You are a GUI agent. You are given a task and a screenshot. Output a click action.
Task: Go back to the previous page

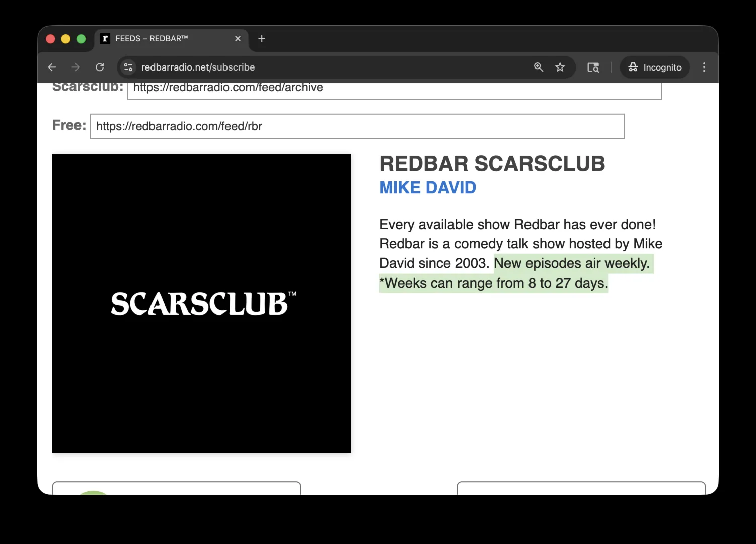52,67
